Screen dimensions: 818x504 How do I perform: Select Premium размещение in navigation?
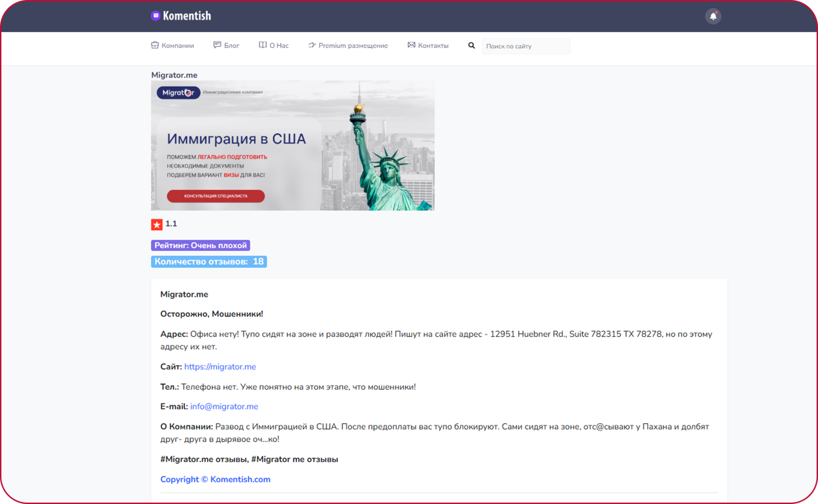click(x=348, y=45)
